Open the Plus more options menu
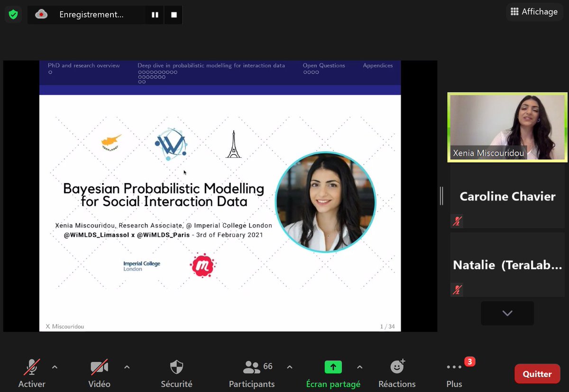Image resolution: width=569 pixels, height=392 pixels. click(454, 374)
